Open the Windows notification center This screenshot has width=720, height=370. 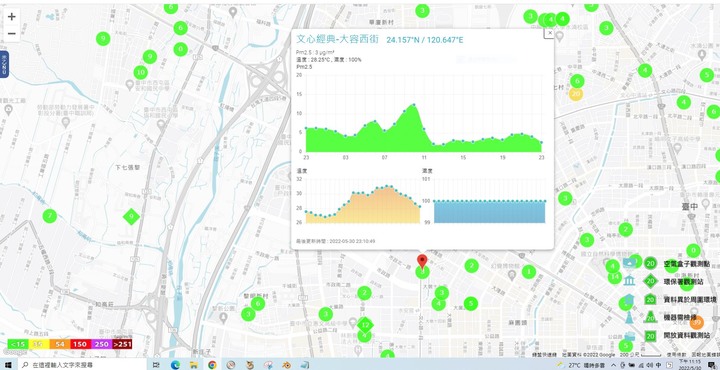(x=712, y=365)
